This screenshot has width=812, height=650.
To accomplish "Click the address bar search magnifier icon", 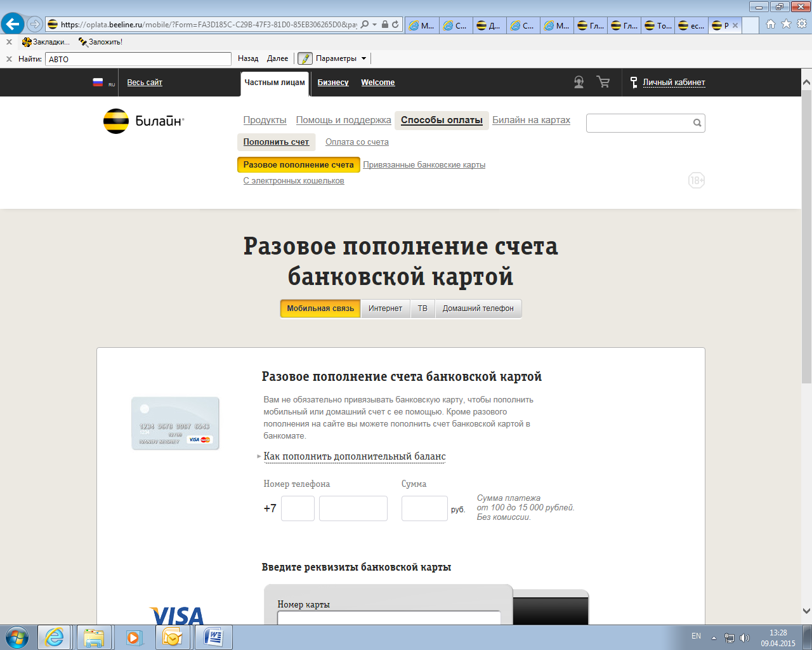I will click(x=364, y=25).
